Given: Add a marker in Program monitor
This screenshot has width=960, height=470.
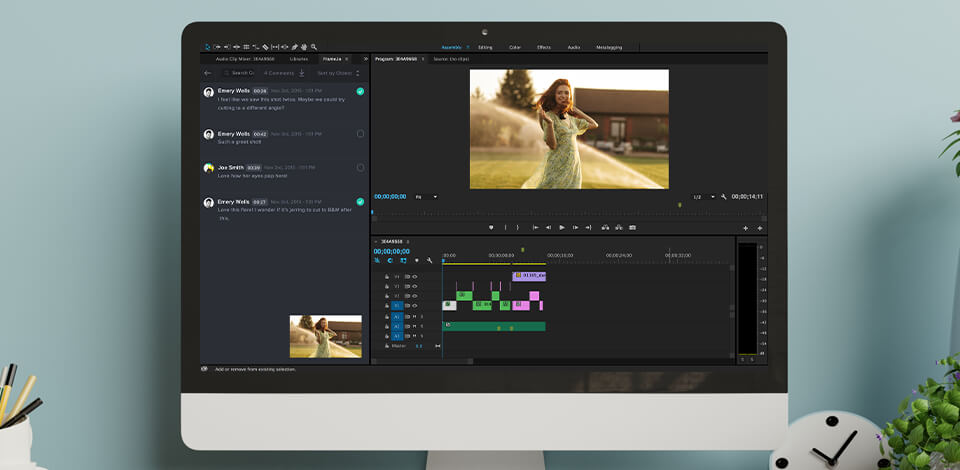Looking at the screenshot, I should pos(491,227).
